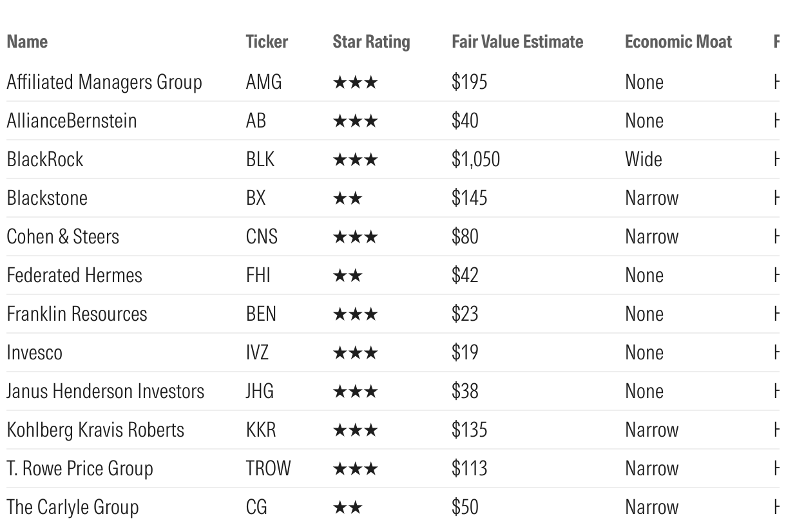Select the CNS ticker for Cohen & Steers
Screen dimensions: 786x532
[262, 237]
